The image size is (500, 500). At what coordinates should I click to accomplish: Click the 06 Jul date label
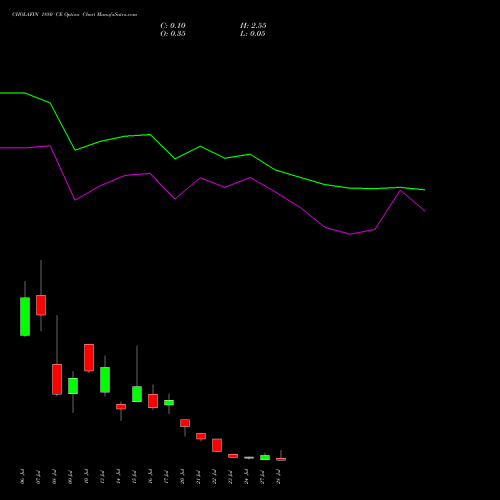point(22,477)
